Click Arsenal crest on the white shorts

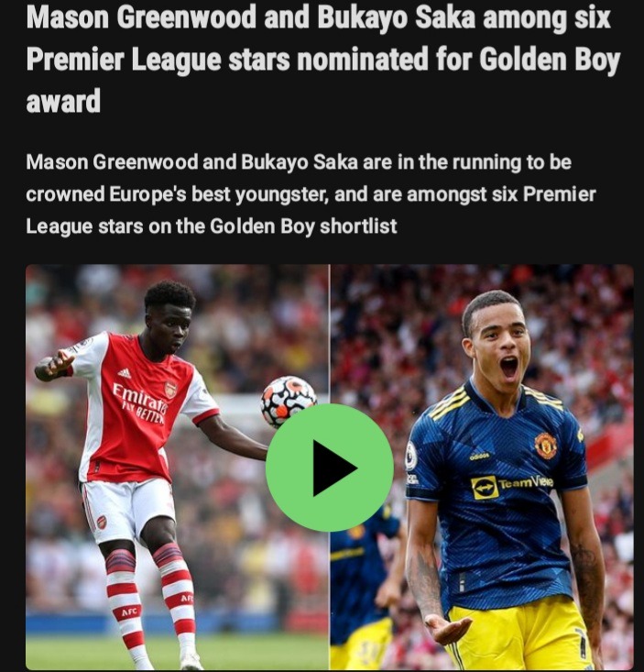point(102,522)
